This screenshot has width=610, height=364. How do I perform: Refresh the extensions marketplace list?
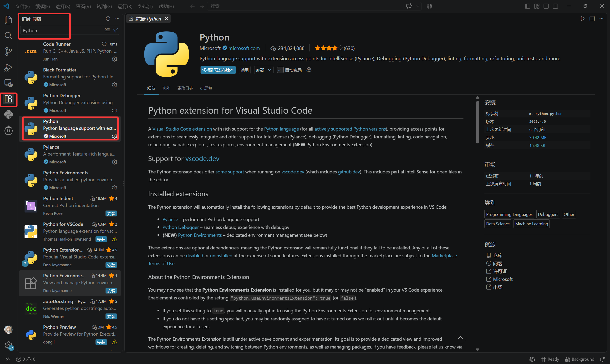click(x=108, y=19)
